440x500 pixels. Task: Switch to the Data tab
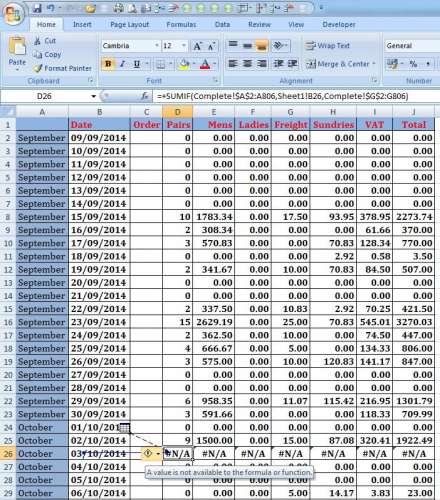222,24
